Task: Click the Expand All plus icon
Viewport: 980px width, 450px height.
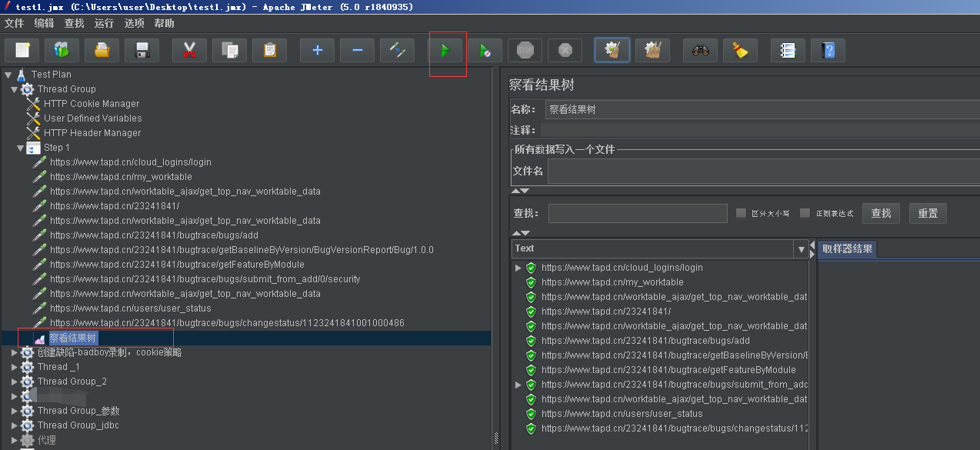Action: pyautogui.click(x=317, y=51)
